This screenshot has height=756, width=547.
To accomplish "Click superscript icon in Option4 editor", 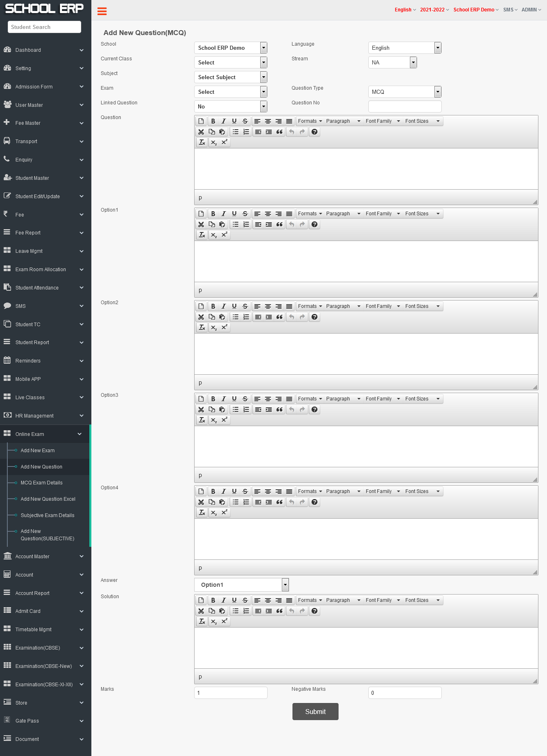I will pyautogui.click(x=224, y=513).
